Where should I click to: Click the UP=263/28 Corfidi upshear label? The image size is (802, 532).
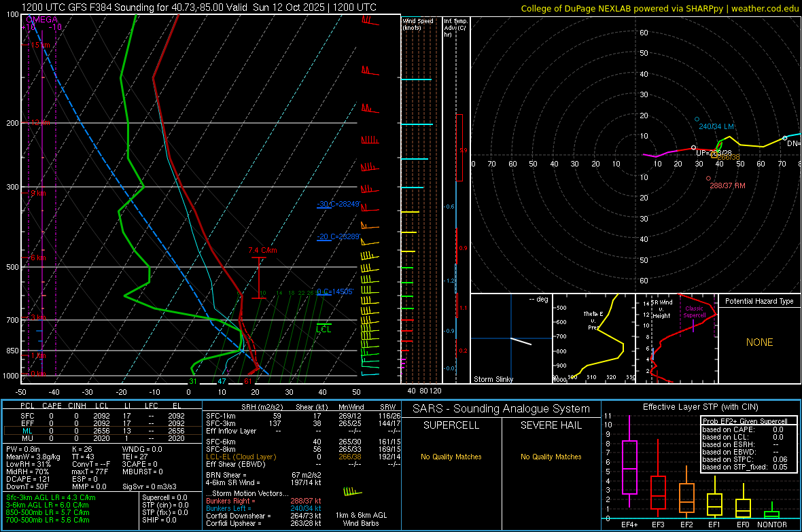pyautogui.click(x=714, y=153)
